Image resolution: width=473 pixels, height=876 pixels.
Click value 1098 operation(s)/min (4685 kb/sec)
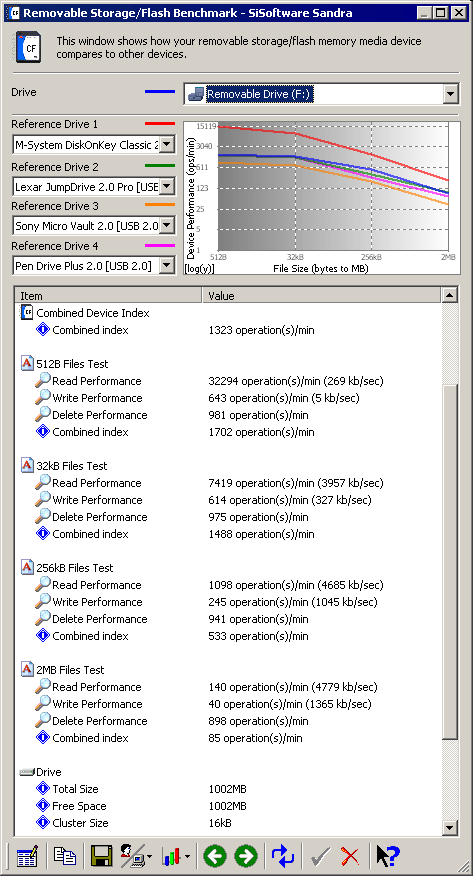coord(295,585)
